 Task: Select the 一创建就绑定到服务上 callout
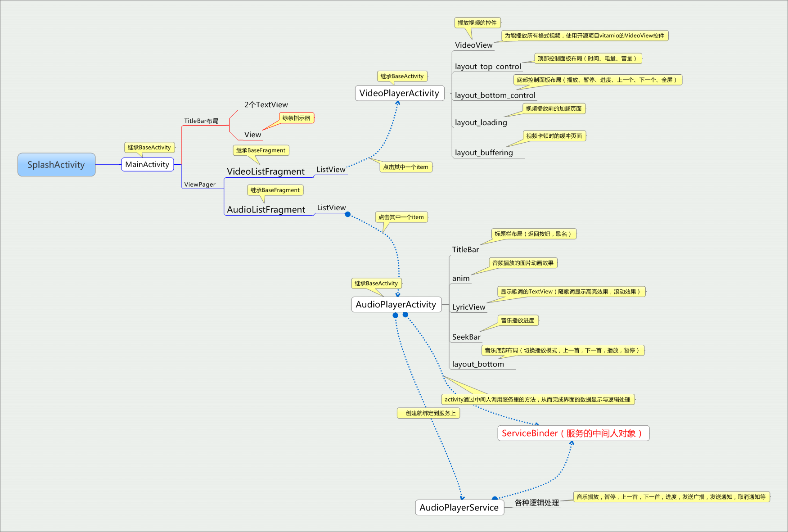tap(428, 413)
